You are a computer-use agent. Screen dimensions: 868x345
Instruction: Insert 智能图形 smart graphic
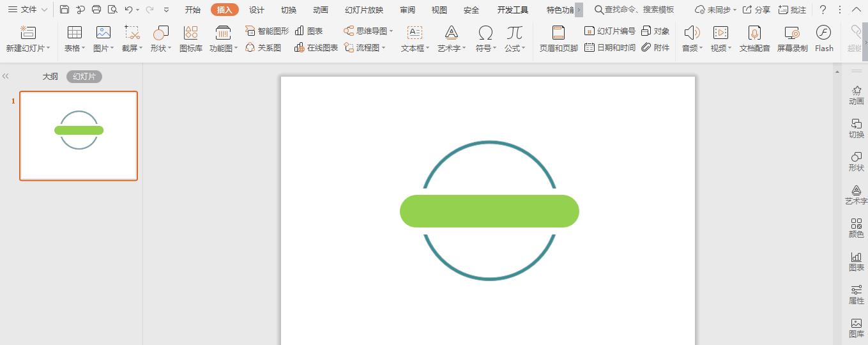click(x=267, y=31)
